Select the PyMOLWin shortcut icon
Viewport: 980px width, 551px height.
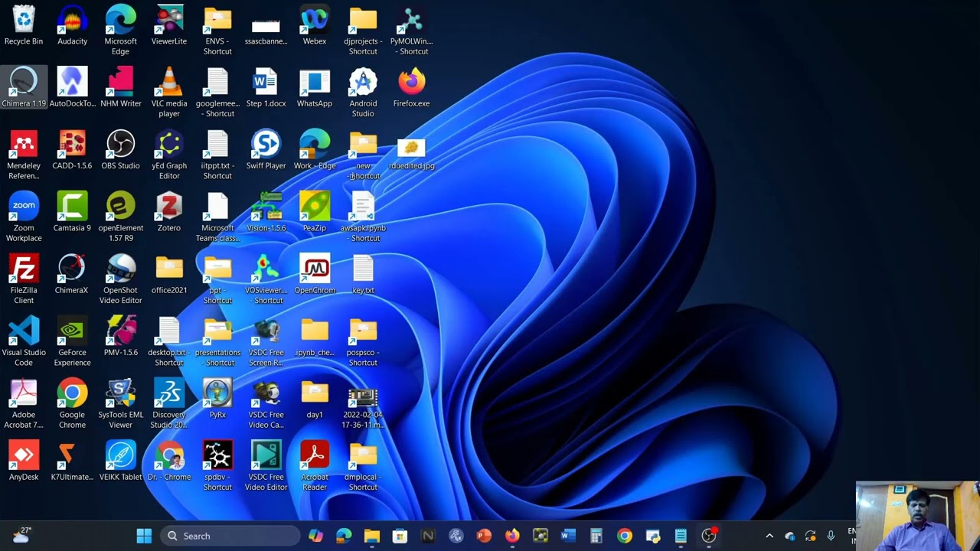click(412, 30)
